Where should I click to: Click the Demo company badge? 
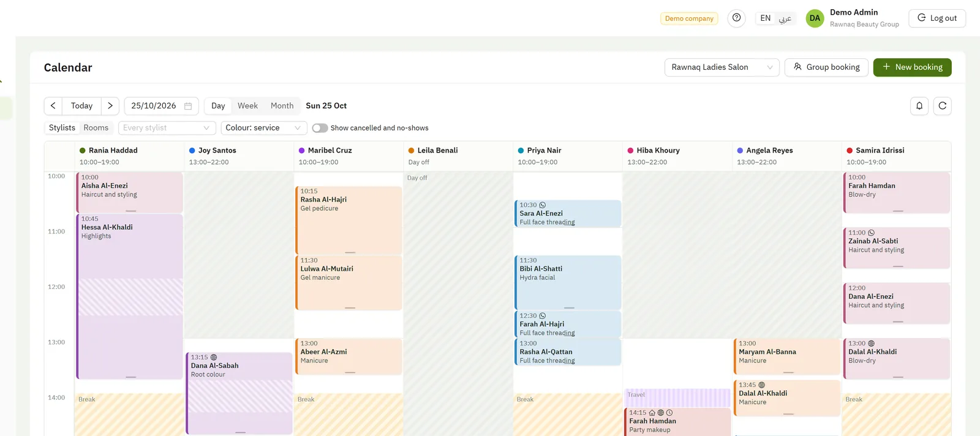[x=689, y=18]
